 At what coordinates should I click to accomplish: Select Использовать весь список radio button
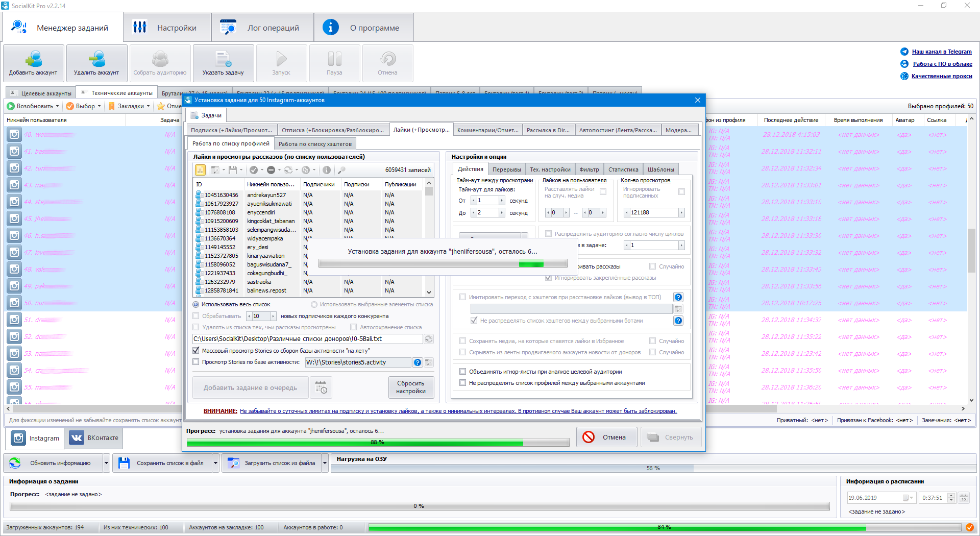pyautogui.click(x=195, y=304)
